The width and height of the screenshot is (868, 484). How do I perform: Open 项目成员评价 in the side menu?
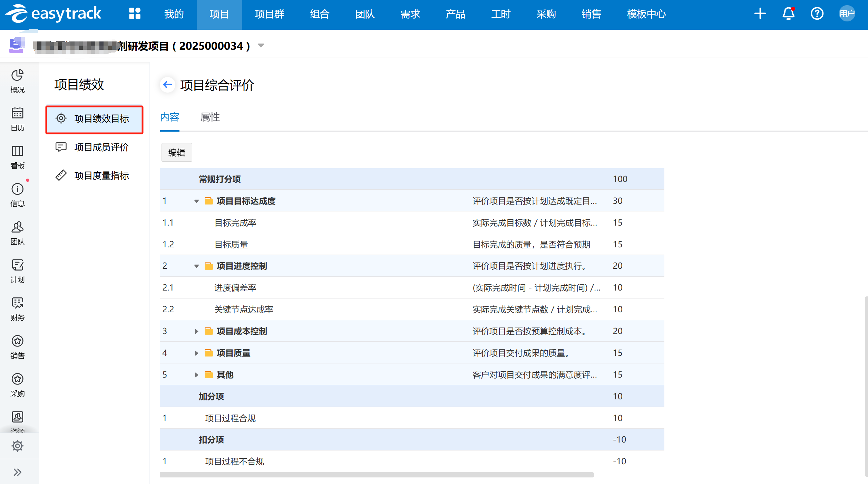[x=101, y=147]
